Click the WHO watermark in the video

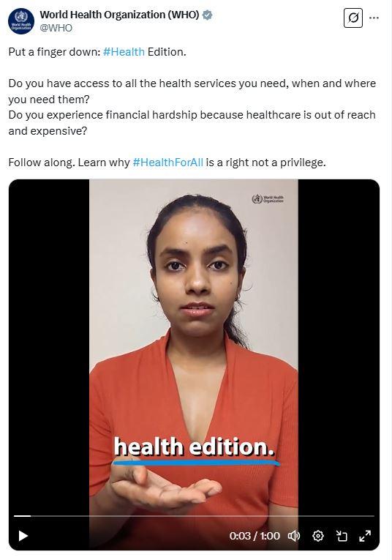[x=268, y=199]
